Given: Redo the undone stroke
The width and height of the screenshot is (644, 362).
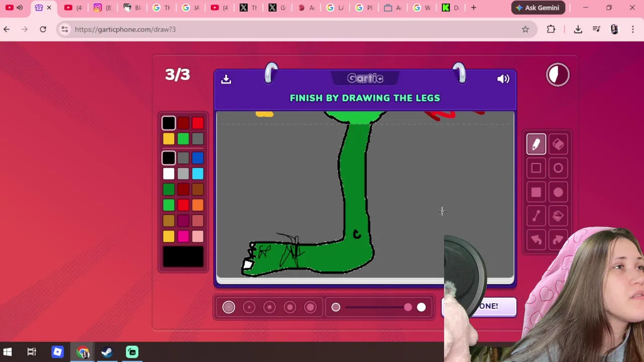Looking at the screenshot, I should [558, 240].
